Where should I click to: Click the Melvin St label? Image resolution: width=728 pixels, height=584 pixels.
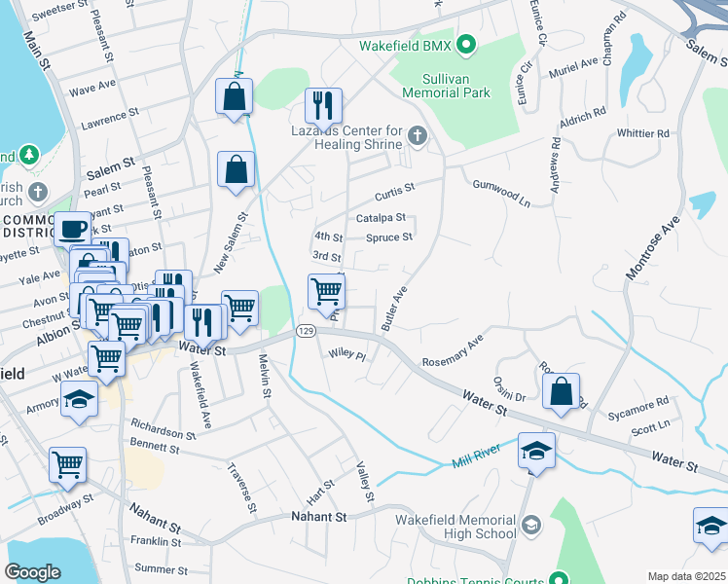[x=265, y=376]
